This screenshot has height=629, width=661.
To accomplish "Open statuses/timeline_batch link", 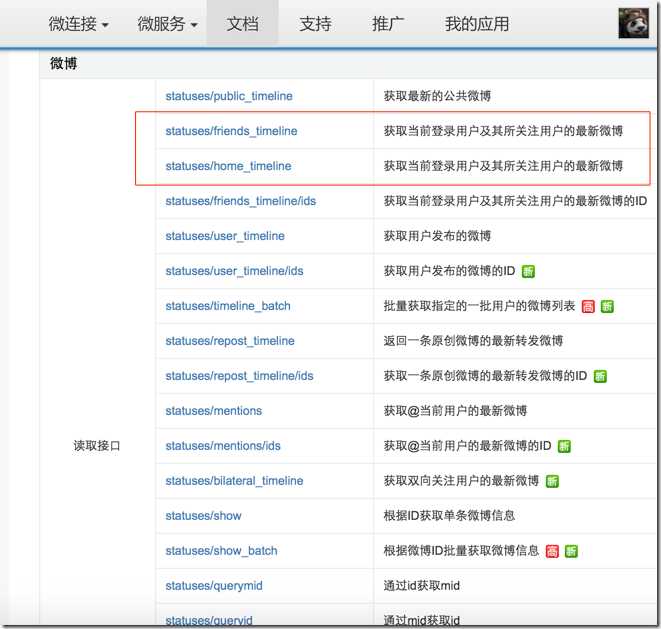I will (x=228, y=306).
